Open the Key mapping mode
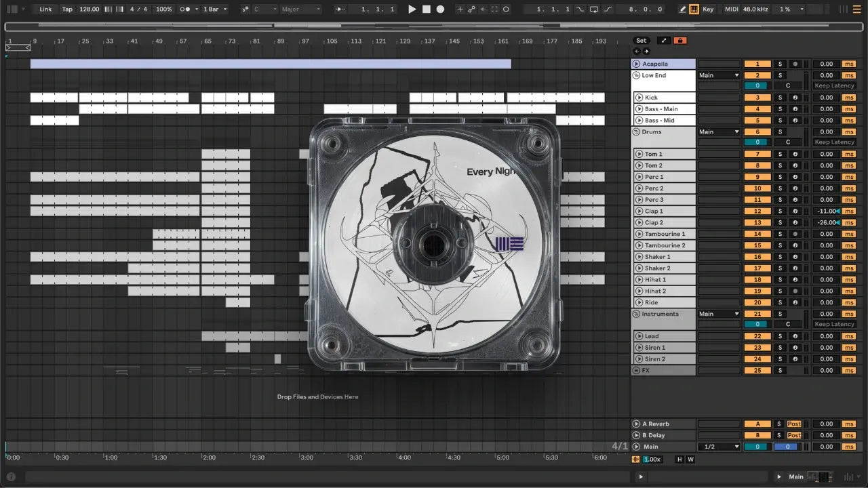 point(708,9)
